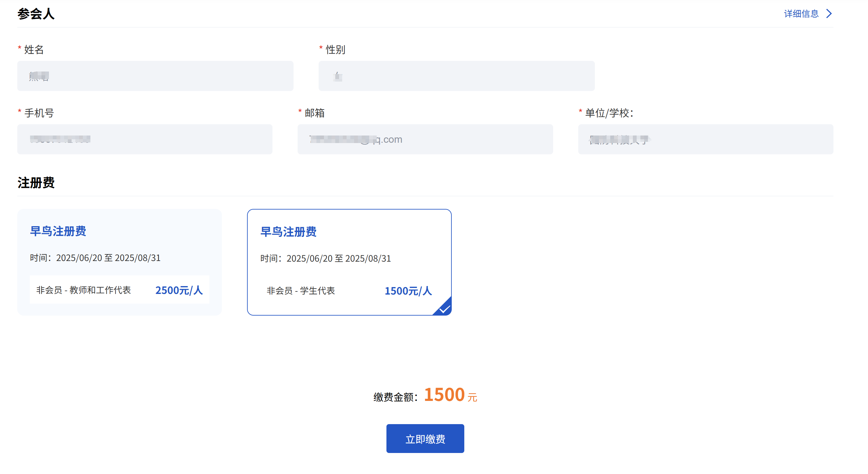Click the 姓名 input field
The width and height of the screenshot is (868, 474).
[155, 76]
